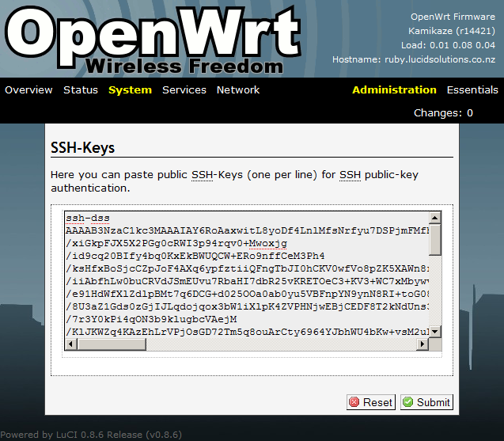Click the SSH-Keys heading
This screenshot has width=504, height=441.
point(82,148)
